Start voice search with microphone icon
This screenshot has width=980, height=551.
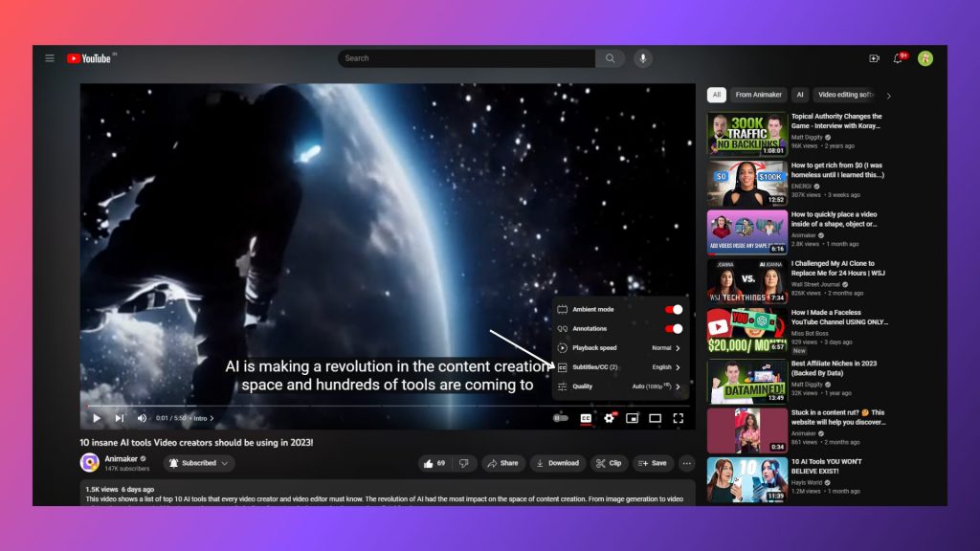642,58
